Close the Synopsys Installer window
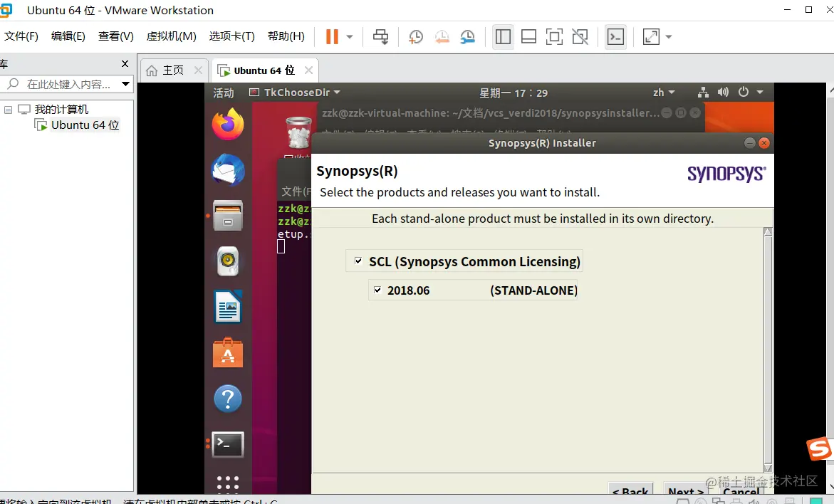The width and height of the screenshot is (834, 504). coord(763,142)
